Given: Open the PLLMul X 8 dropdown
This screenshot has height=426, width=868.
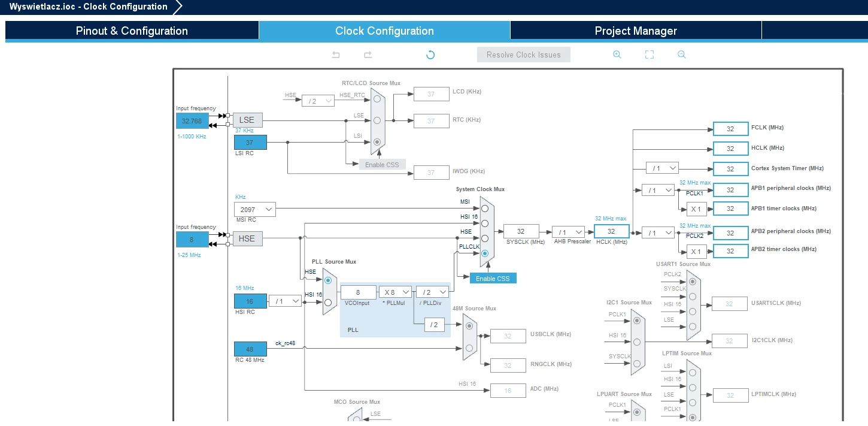Looking at the screenshot, I should click(395, 292).
